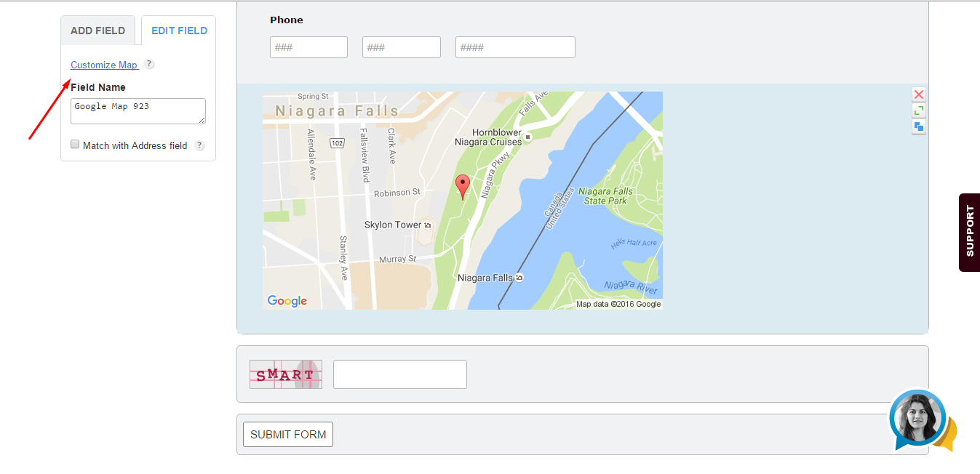Click the middle three-digit phone field
The width and height of the screenshot is (980, 474).
point(402,47)
